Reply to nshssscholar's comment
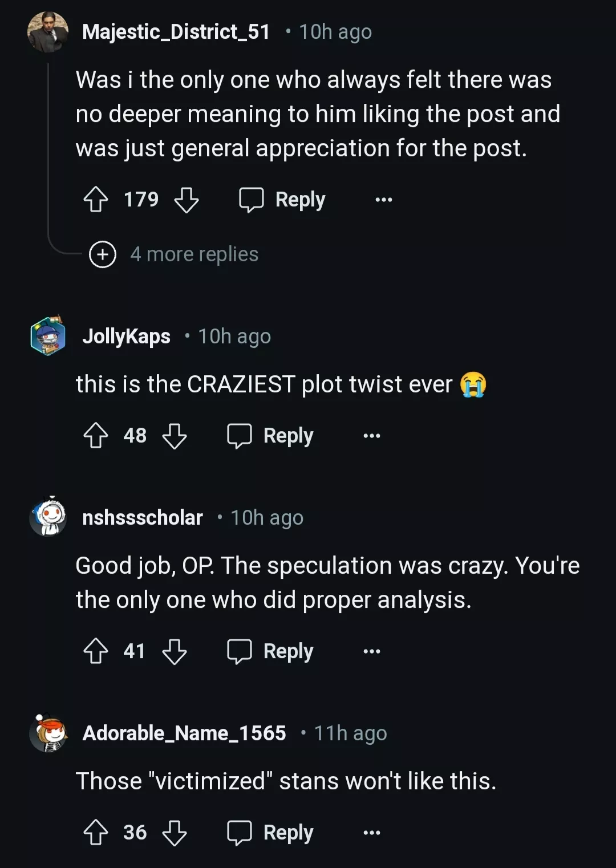The image size is (616, 868). (x=270, y=651)
